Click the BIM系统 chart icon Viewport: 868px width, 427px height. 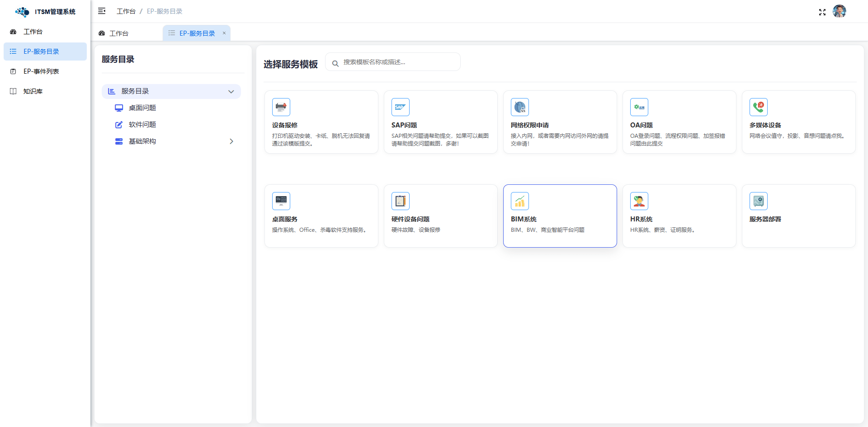point(519,201)
